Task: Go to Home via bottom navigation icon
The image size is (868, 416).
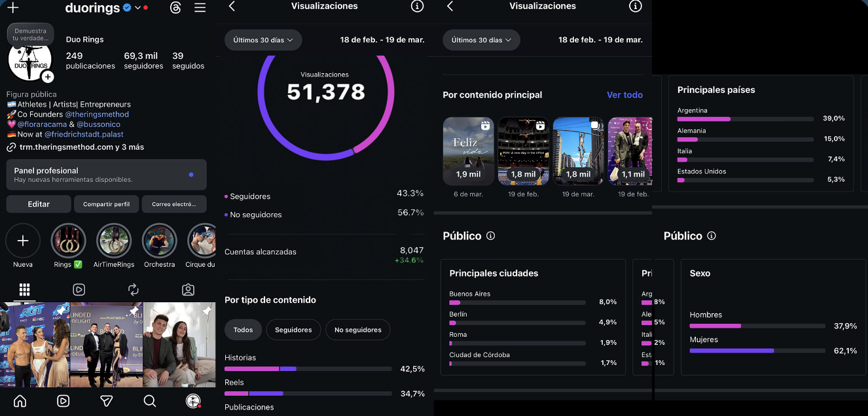Action: tap(20, 401)
